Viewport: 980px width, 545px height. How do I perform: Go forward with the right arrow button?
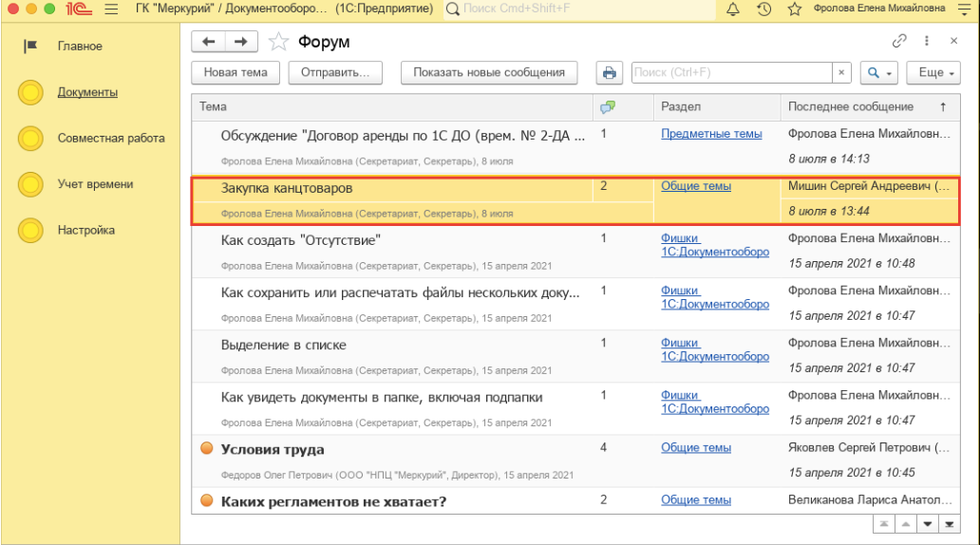pos(240,42)
